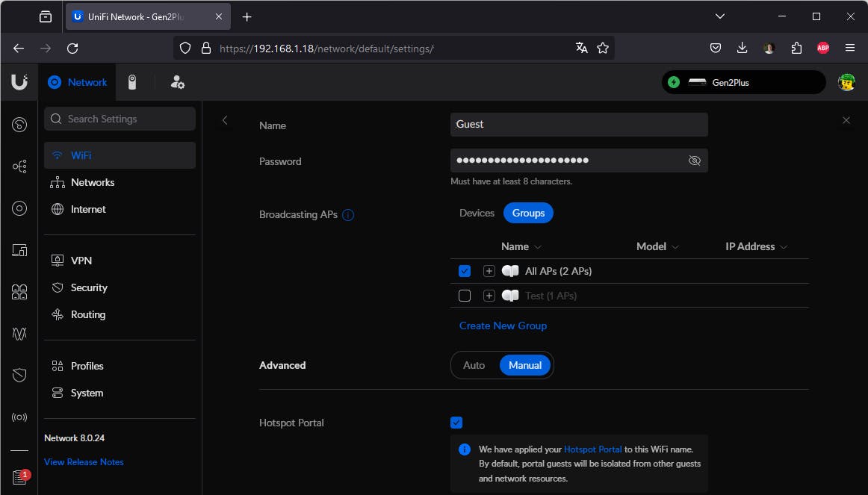Screen dimensions: 868x495
Task: Expand the Test group row
Action: click(489, 296)
